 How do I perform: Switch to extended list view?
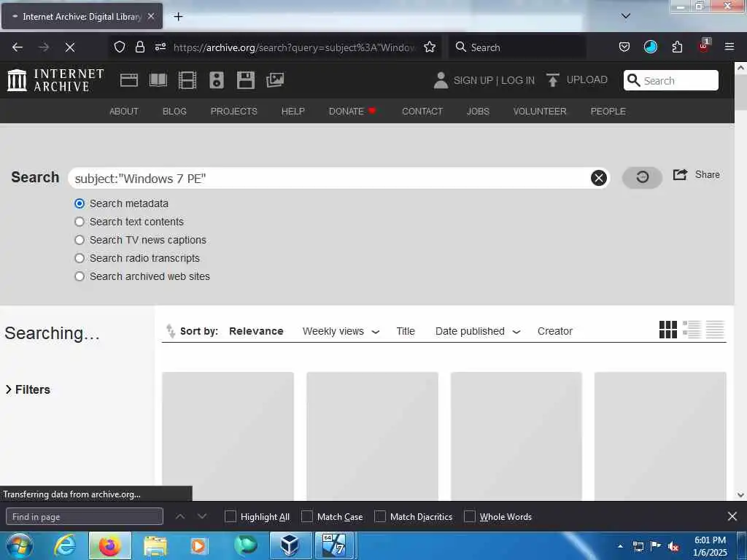(x=692, y=330)
